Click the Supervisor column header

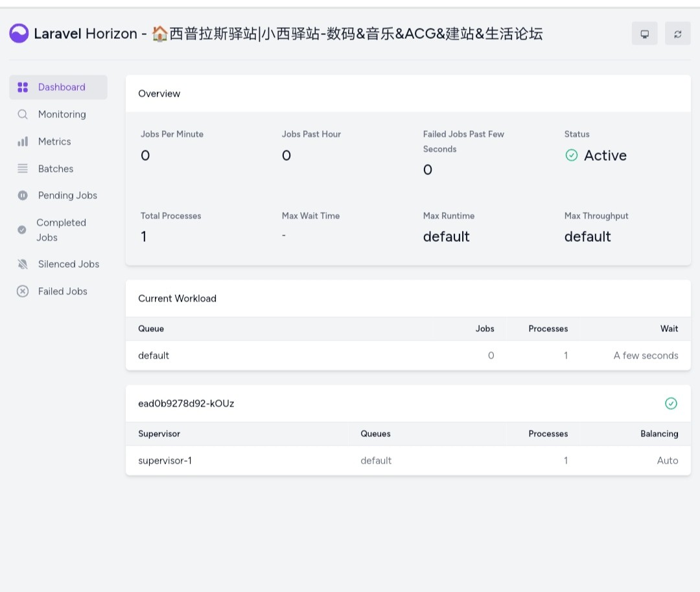(x=159, y=434)
